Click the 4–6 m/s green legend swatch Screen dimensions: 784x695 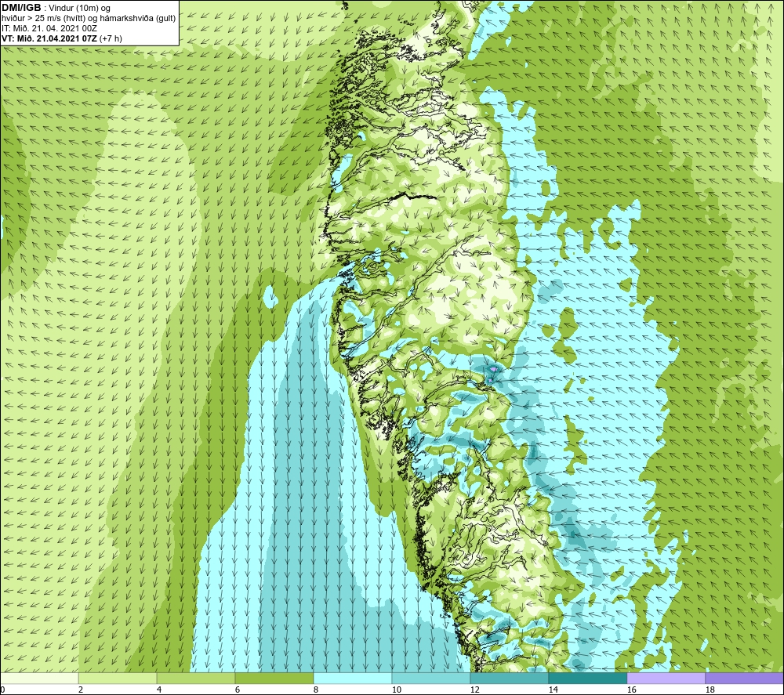(x=196, y=678)
